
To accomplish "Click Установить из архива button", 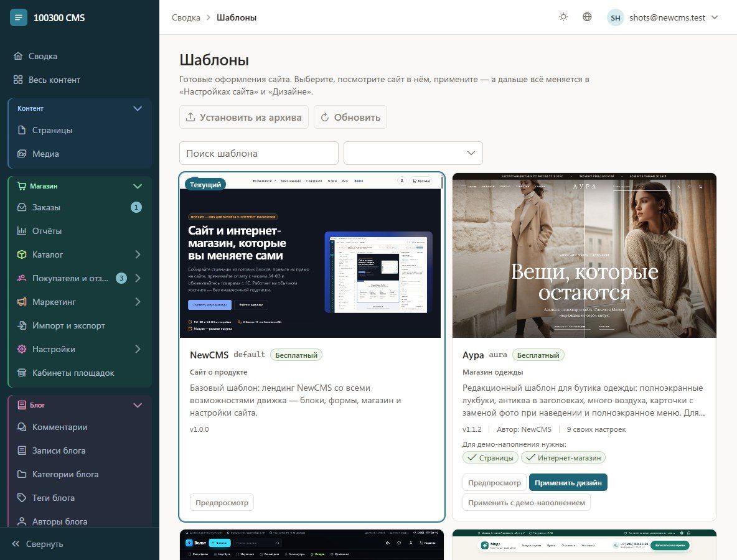I will (243, 117).
